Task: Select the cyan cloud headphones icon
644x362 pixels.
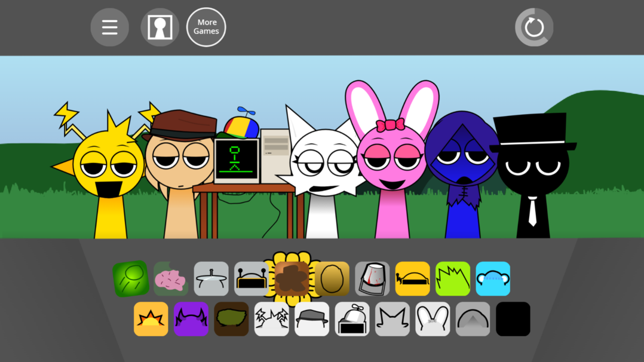Action: (x=493, y=278)
